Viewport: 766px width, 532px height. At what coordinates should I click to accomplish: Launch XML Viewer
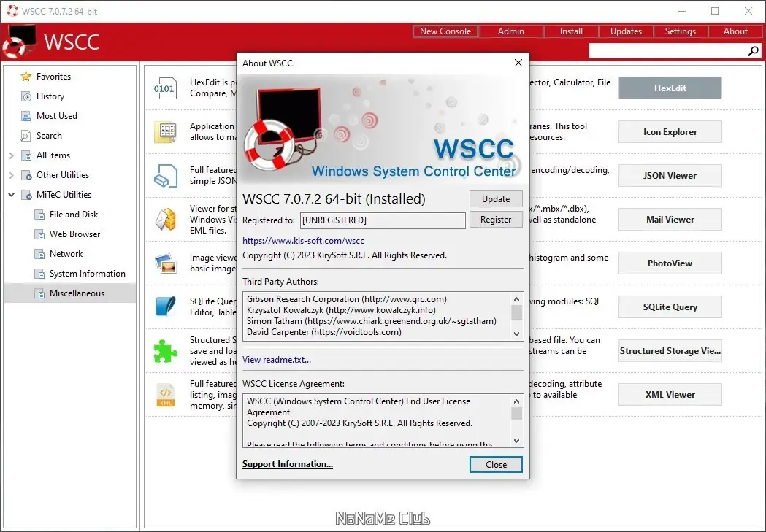tap(670, 394)
